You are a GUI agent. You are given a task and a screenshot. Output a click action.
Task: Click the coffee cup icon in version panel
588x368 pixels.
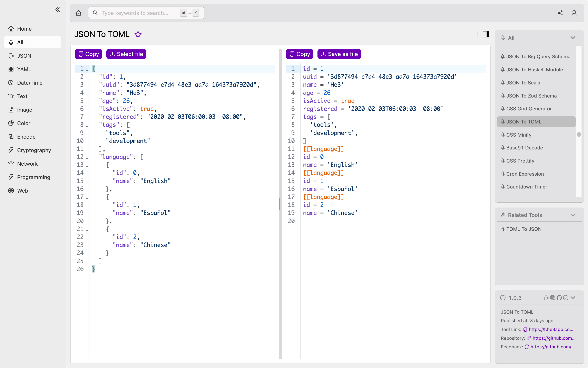coord(546,298)
